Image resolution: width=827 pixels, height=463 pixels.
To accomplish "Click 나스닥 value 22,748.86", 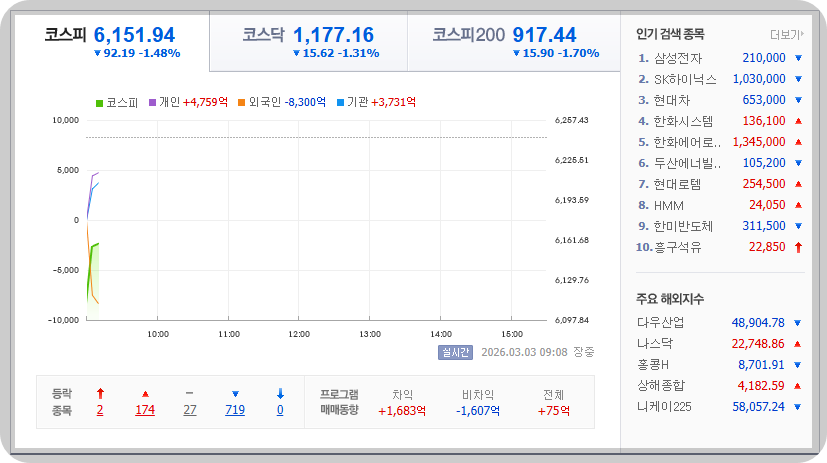I will (758, 344).
